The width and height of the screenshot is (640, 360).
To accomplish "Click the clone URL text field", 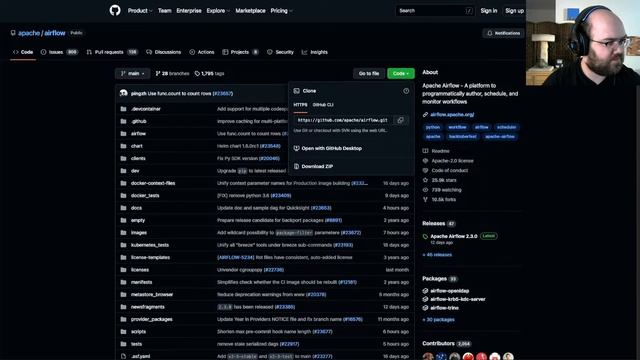I will [343, 120].
